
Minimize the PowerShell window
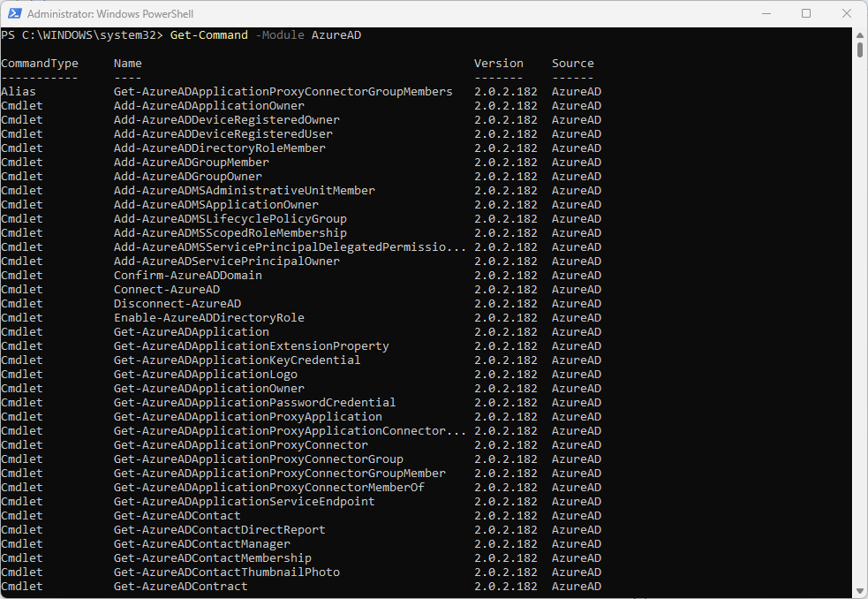[x=766, y=13]
